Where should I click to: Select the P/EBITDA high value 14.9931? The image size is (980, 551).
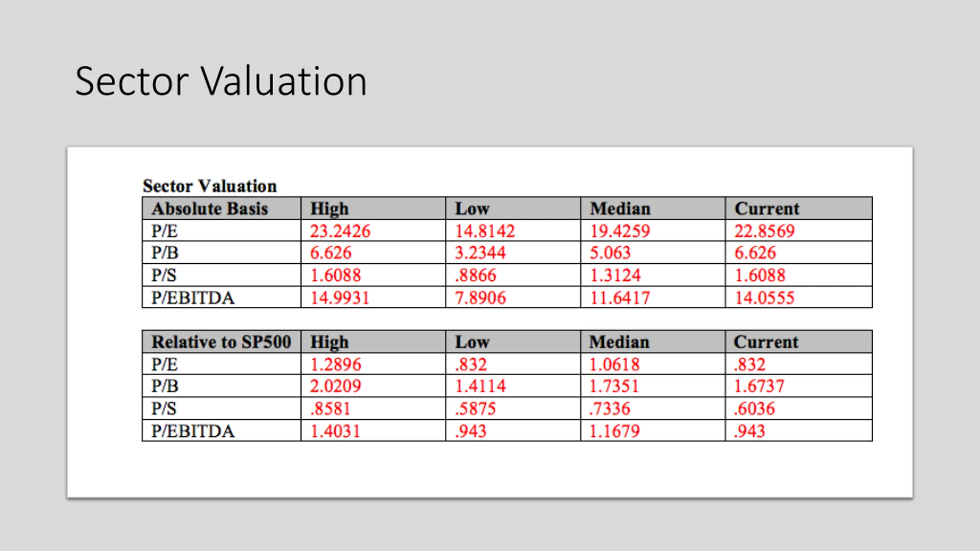click(x=340, y=298)
